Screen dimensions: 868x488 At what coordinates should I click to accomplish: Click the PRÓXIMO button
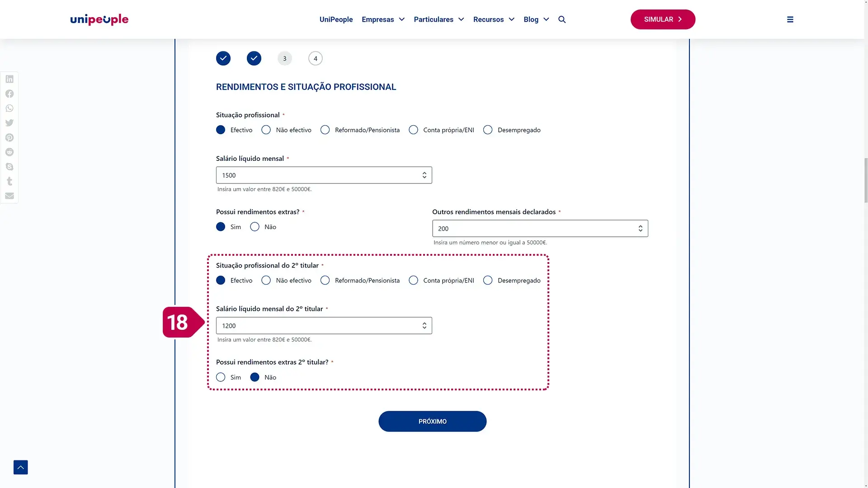432,421
